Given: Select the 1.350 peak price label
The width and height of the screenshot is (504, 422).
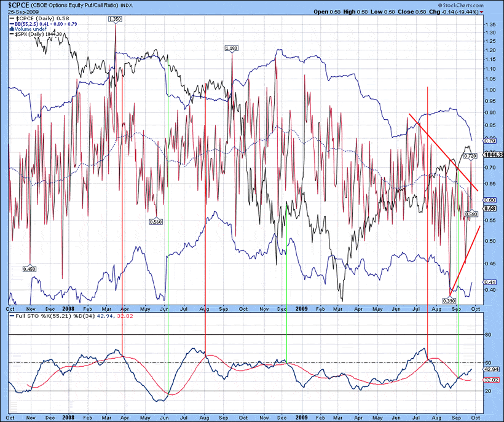Looking at the screenshot, I should tap(115, 19).
